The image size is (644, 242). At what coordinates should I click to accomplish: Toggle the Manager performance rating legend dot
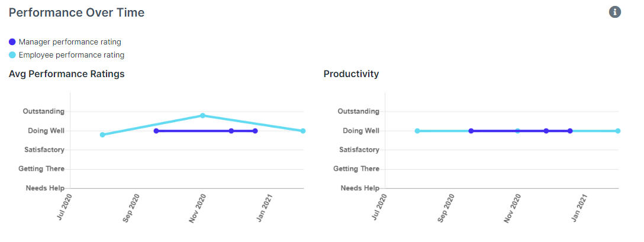click(x=12, y=42)
